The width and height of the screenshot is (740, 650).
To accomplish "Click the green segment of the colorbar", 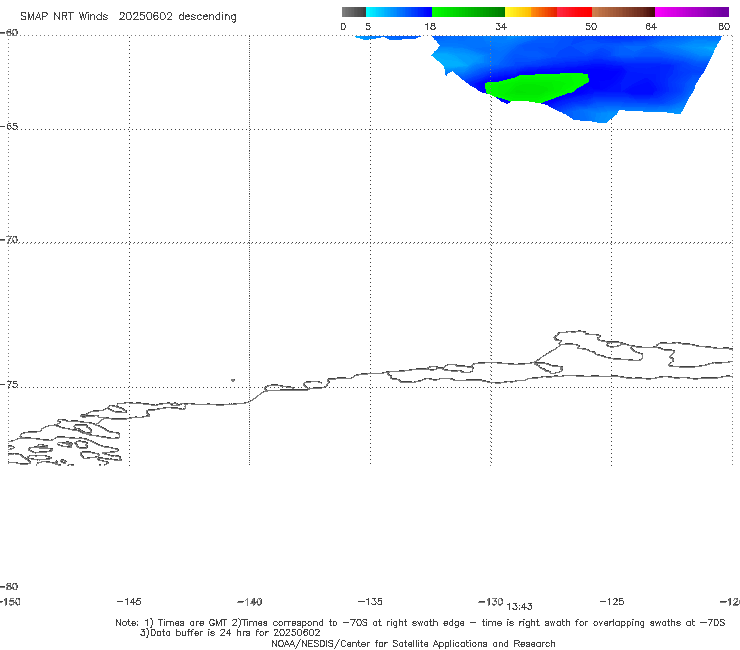I will click(x=468, y=12).
